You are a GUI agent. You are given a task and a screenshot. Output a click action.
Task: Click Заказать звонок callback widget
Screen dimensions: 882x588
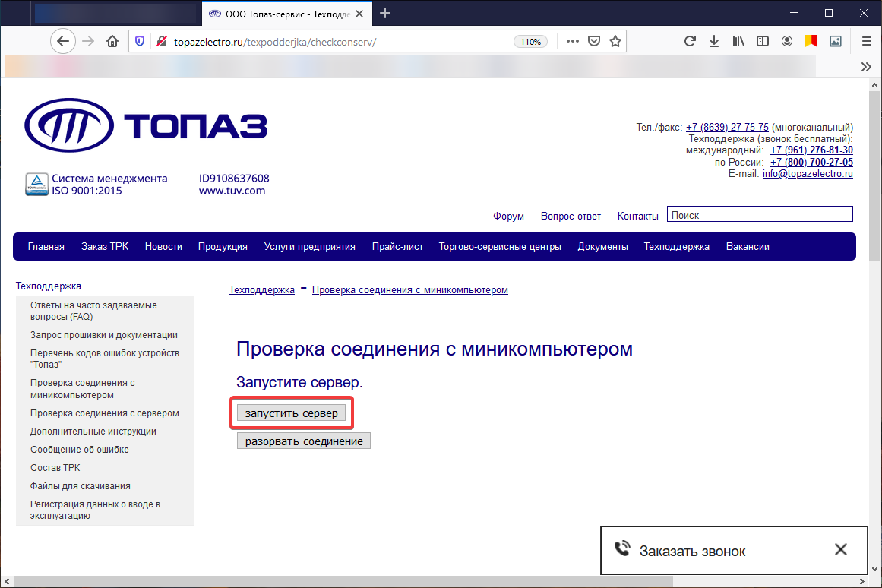coord(692,551)
